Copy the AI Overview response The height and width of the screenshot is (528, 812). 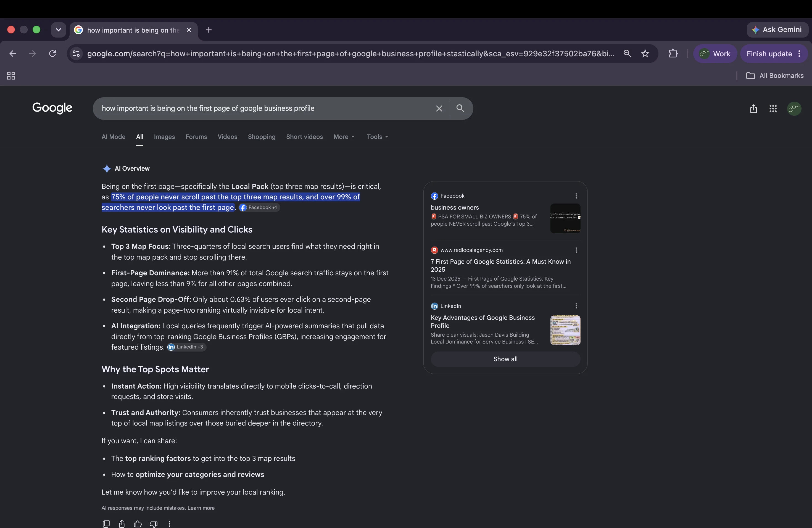pos(106,524)
